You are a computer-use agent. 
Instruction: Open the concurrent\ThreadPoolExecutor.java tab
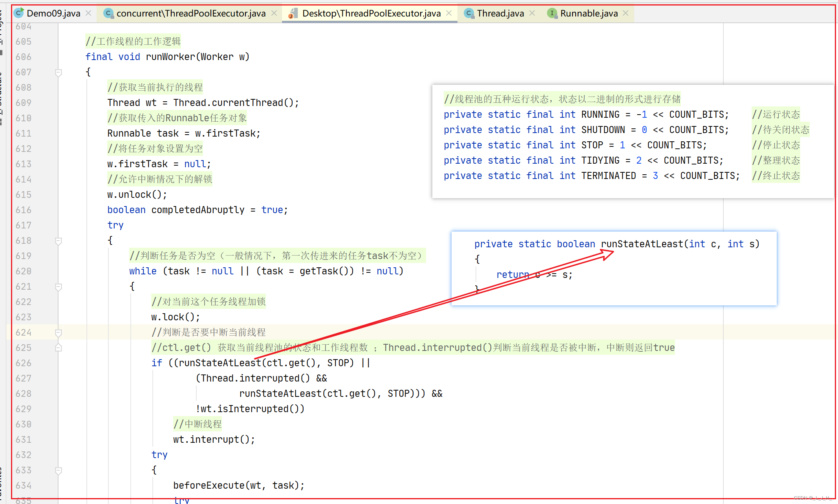coord(191,13)
